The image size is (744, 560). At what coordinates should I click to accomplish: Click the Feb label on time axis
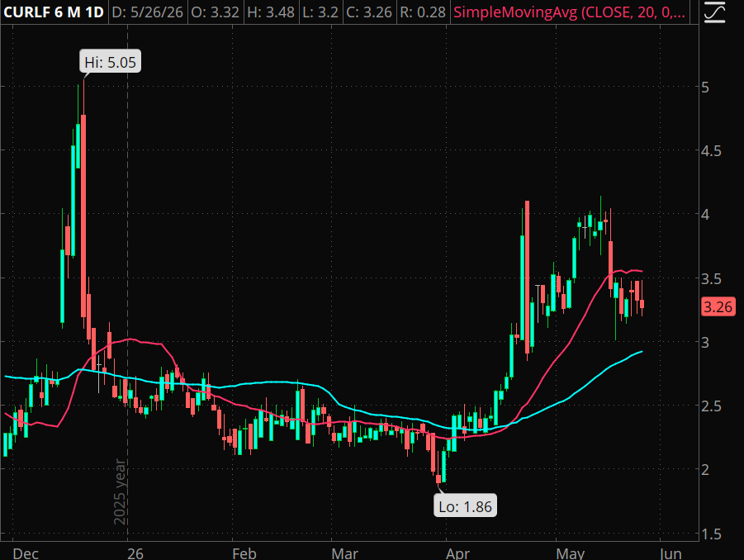tap(244, 553)
